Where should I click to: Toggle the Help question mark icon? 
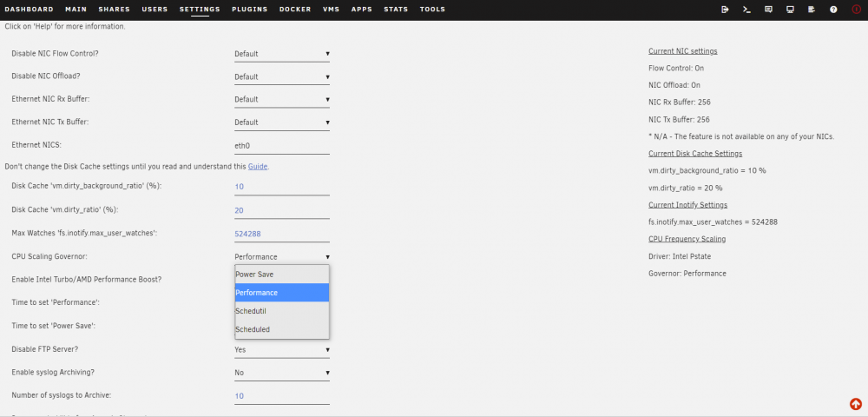pyautogui.click(x=833, y=10)
